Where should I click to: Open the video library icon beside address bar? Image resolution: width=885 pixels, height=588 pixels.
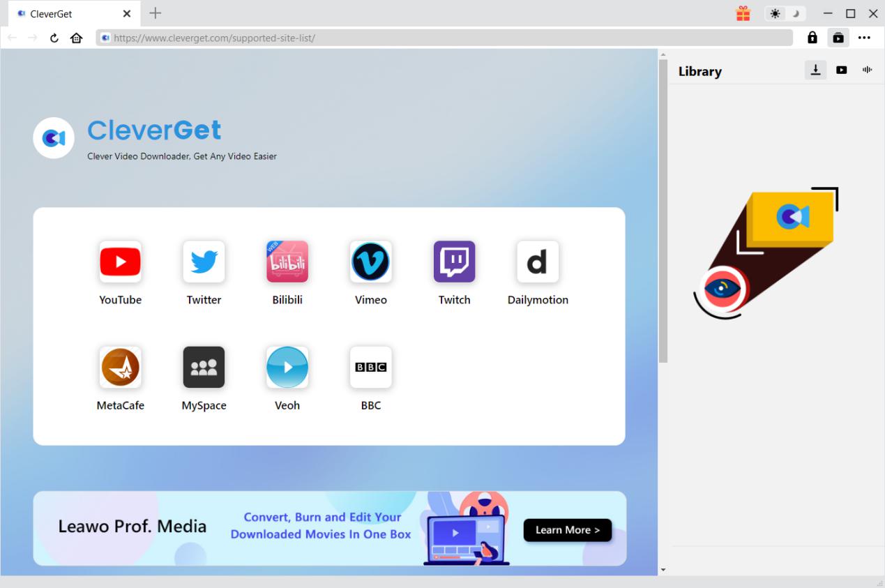click(x=838, y=38)
